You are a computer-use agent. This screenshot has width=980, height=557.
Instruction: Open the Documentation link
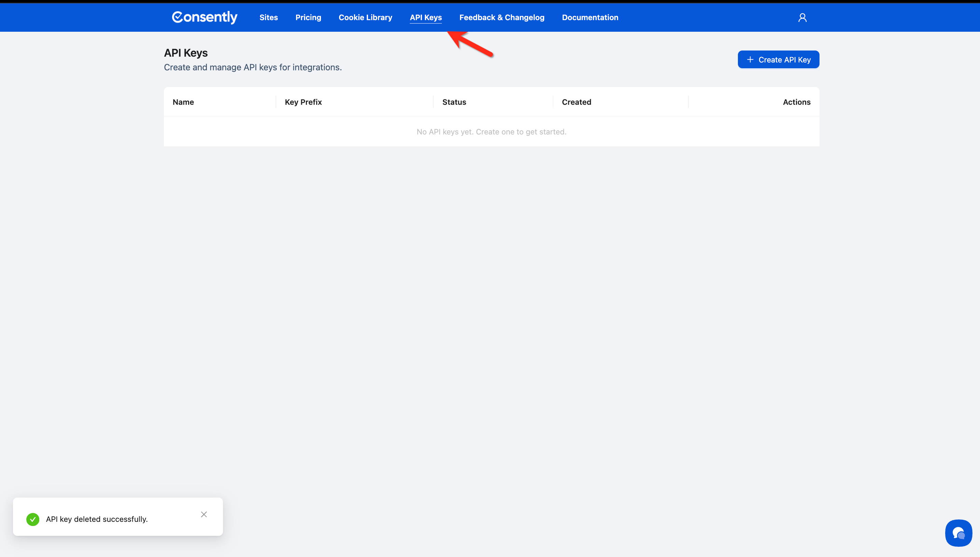590,18
